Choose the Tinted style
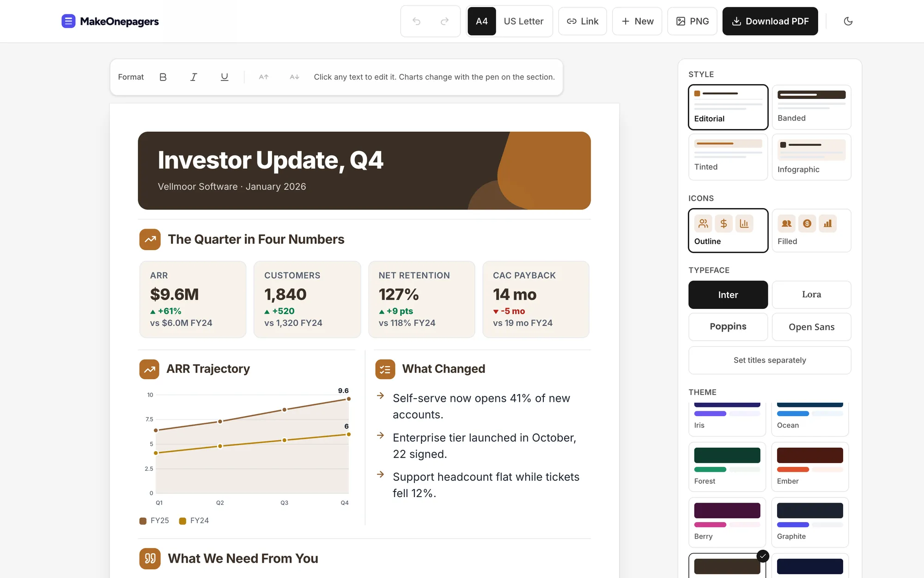The width and height of the screenshot is (924, 578). point(728,157)
